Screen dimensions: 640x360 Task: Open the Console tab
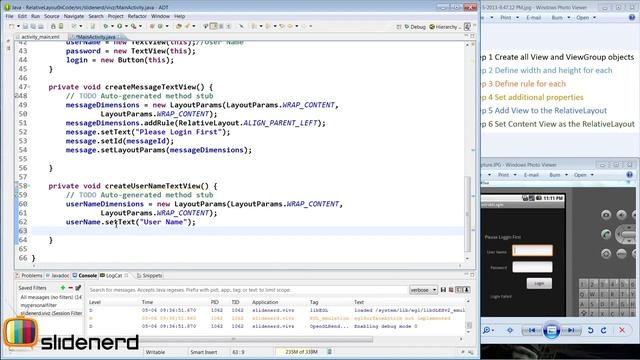[x=84, y=276]
